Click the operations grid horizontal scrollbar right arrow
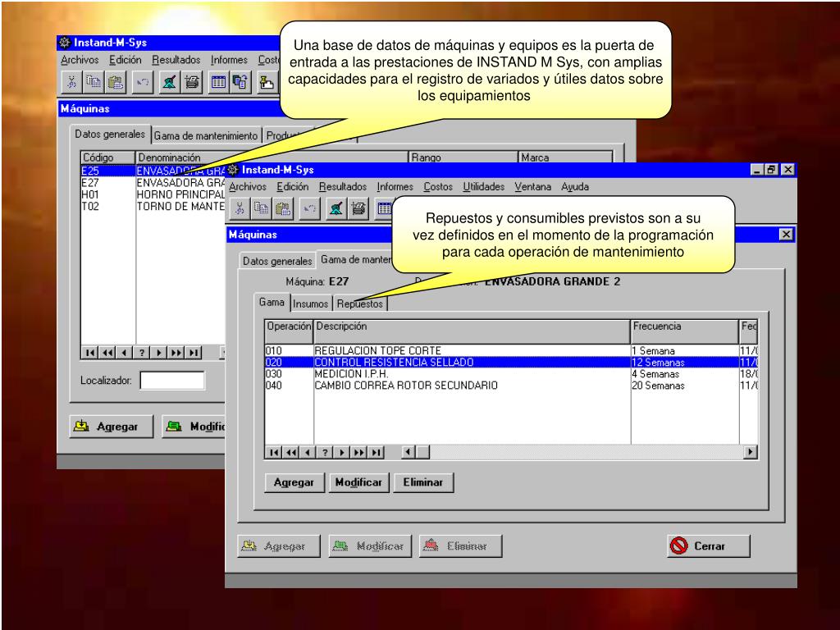 (x=750, y=452)
